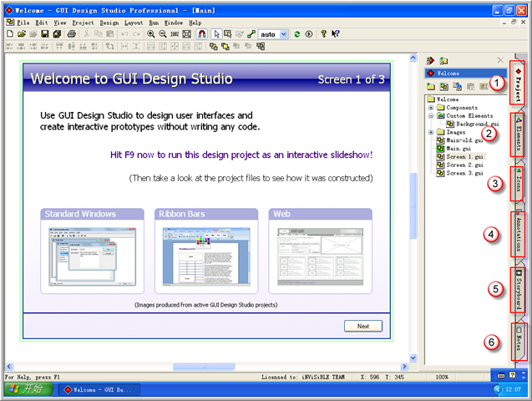The height and width of the screenshot is (401, 532).
Task: Toggle the magnet snap option
Action: pyautogui.click(x=202, y=34)
